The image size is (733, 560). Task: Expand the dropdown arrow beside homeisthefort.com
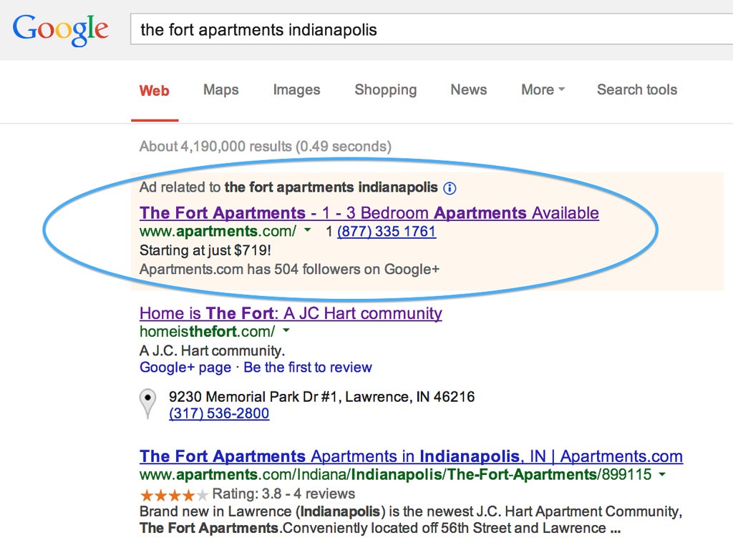[286, 330]
